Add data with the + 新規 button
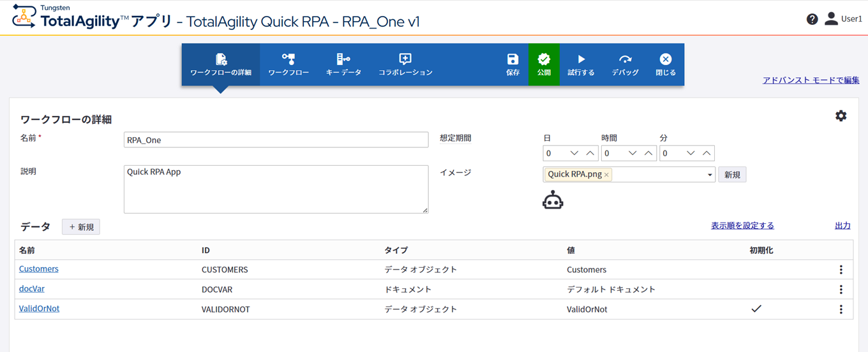Image resolution: width=868 pixels, height=352 pixels. pyautogui.click(x=81, y=227)
